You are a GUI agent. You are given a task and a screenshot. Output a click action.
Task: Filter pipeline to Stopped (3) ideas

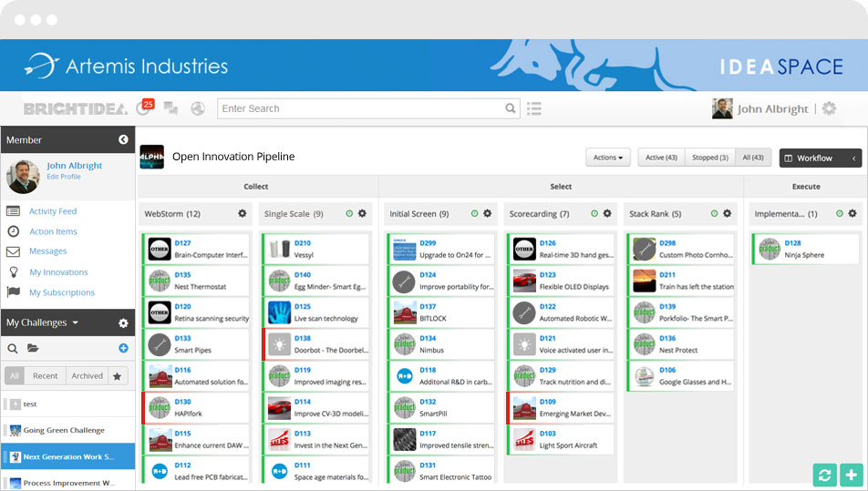point(709,158)
